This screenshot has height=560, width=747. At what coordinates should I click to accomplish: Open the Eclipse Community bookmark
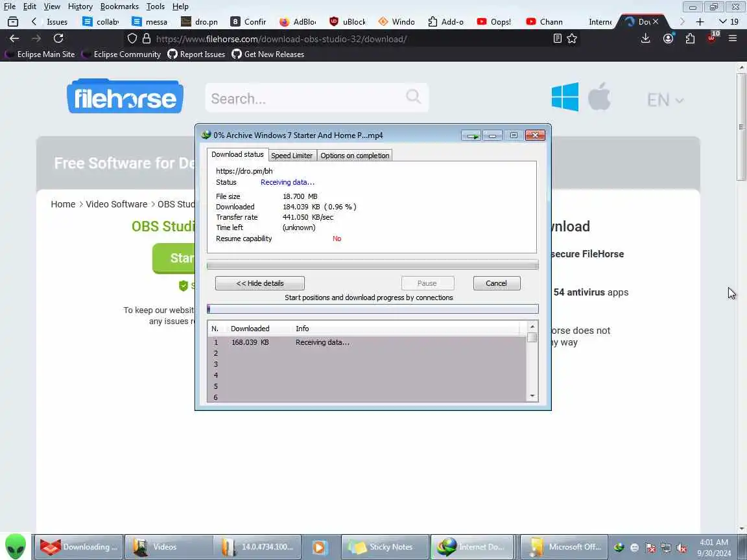(x=121, y=54)
